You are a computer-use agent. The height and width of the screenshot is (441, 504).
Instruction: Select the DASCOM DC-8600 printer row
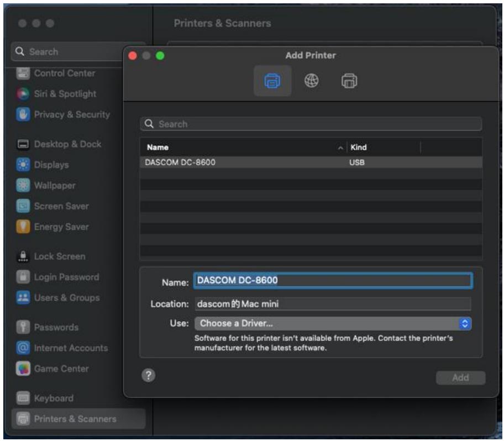tap(311, 162)
